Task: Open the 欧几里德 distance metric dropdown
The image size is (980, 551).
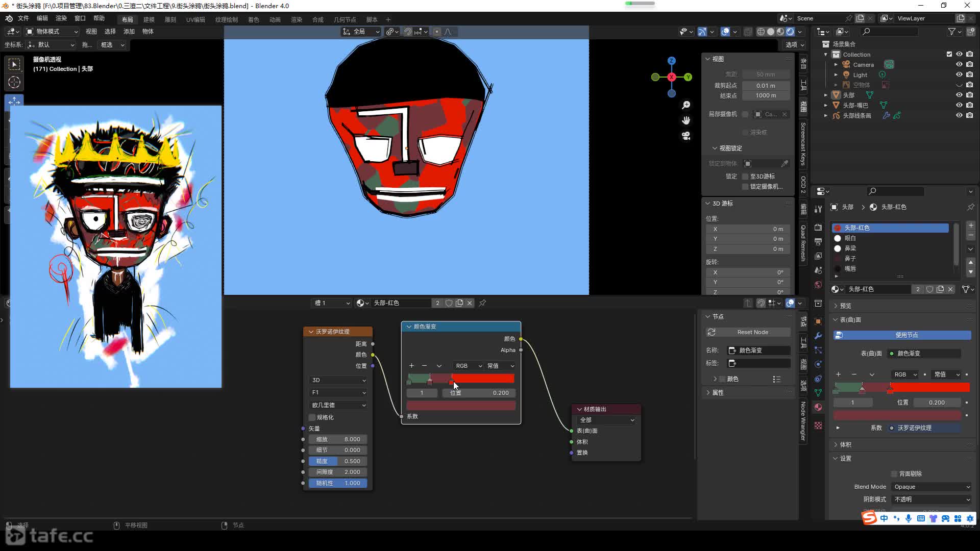Action: [x=338, y=405]
